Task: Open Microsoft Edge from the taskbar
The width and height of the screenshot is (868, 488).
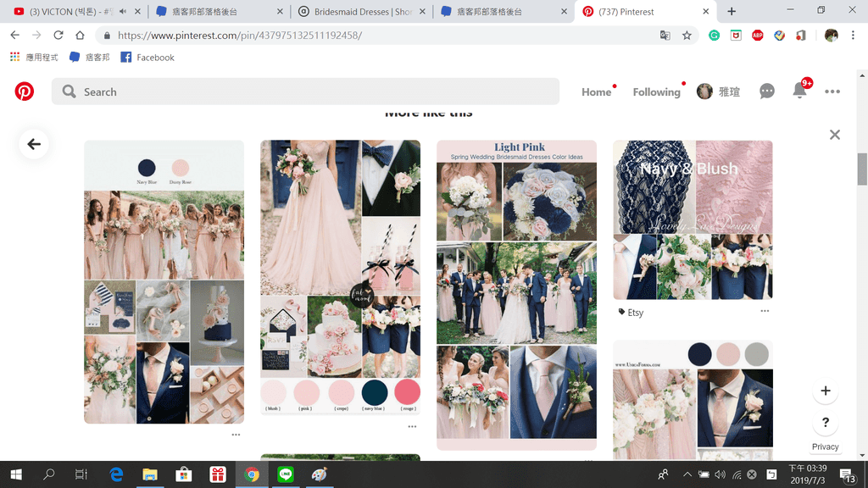Action: coord(116,474)
